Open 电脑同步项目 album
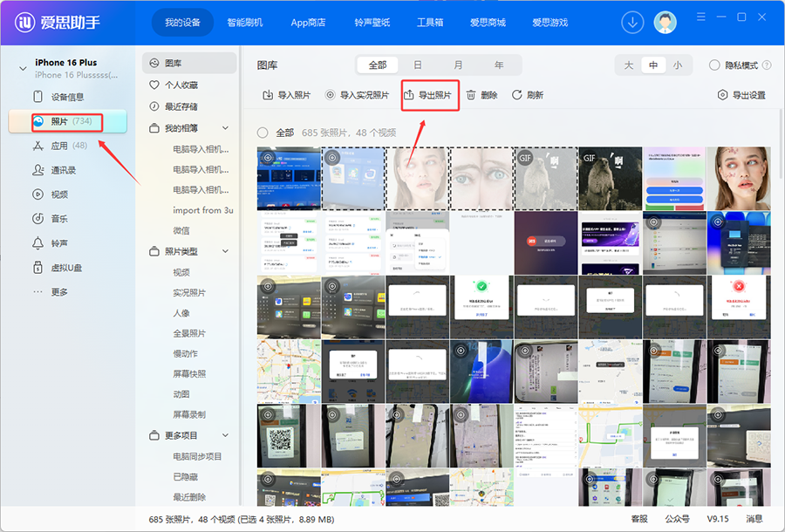 click(197, 456)
